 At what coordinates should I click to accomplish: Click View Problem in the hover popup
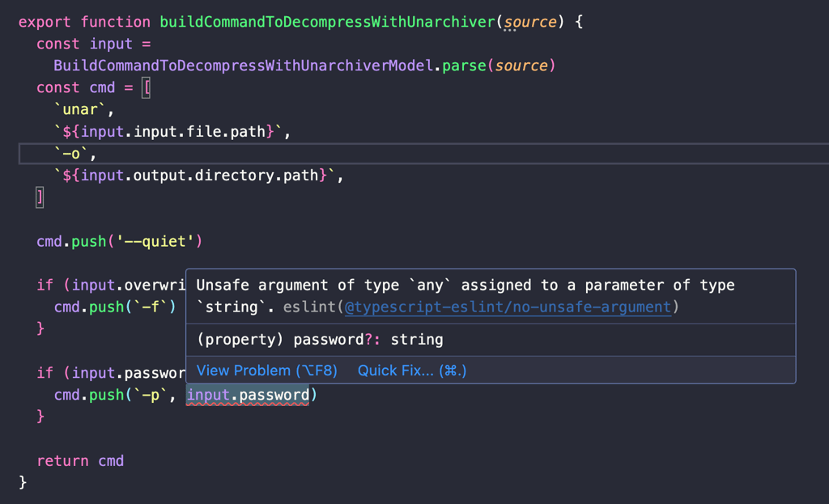coord(267,371)
